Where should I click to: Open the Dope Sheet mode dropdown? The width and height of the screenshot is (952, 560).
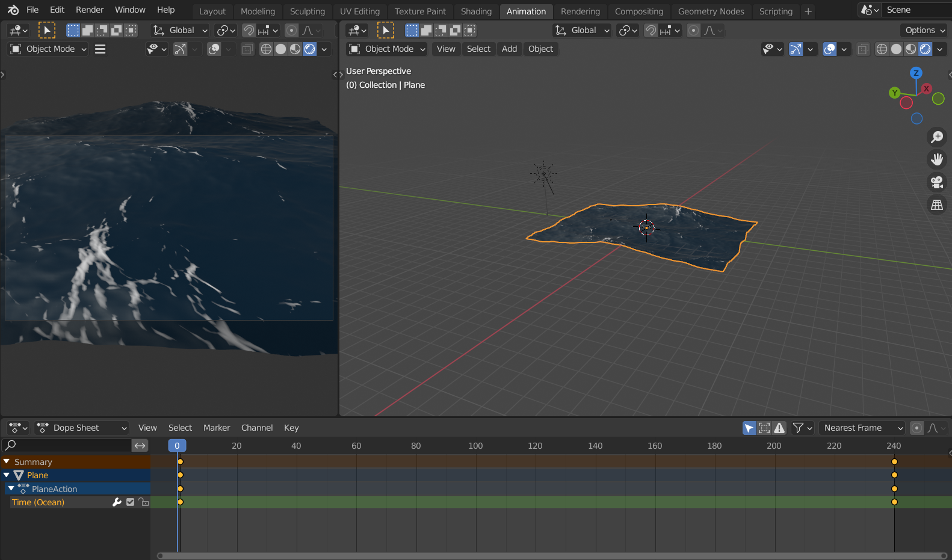click(82, 428)
